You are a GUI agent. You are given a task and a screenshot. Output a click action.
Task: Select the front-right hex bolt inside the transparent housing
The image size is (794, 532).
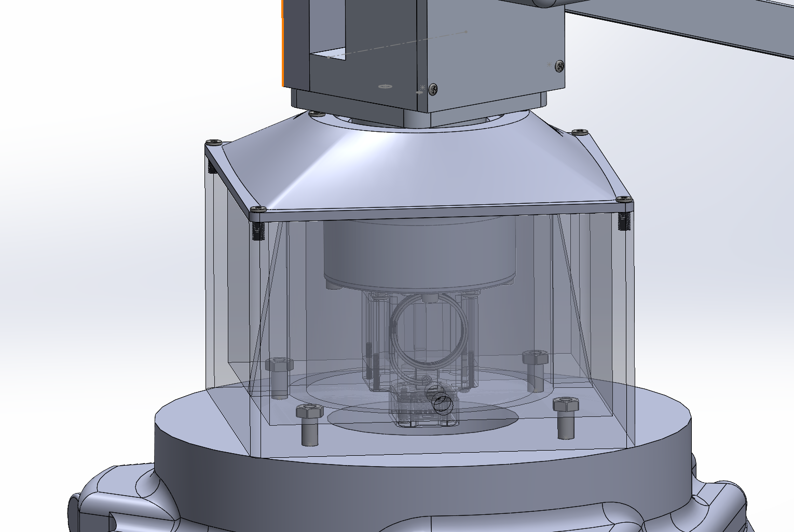point(566,418)
